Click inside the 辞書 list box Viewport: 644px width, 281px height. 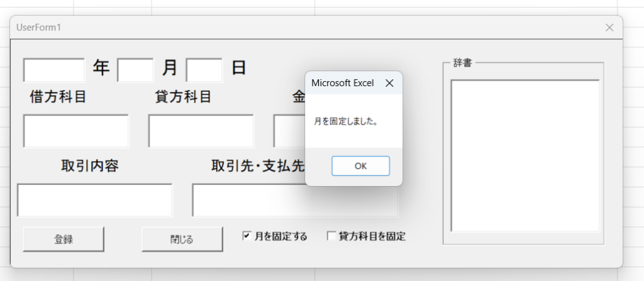coord(525,155)
